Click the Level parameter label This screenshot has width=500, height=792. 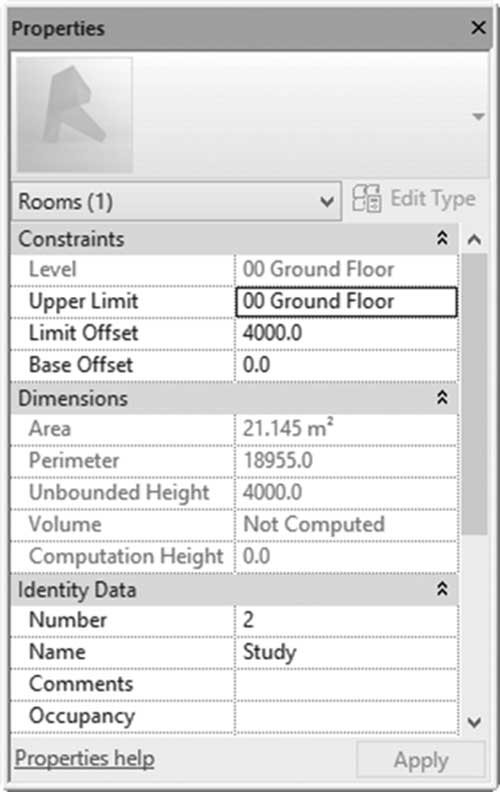(53, 269)
